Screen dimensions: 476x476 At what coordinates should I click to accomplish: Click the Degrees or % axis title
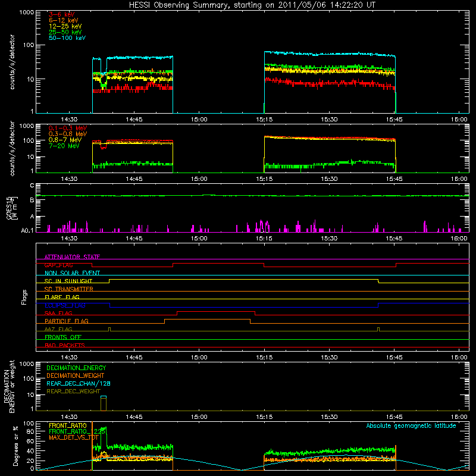tap(15, 446)
